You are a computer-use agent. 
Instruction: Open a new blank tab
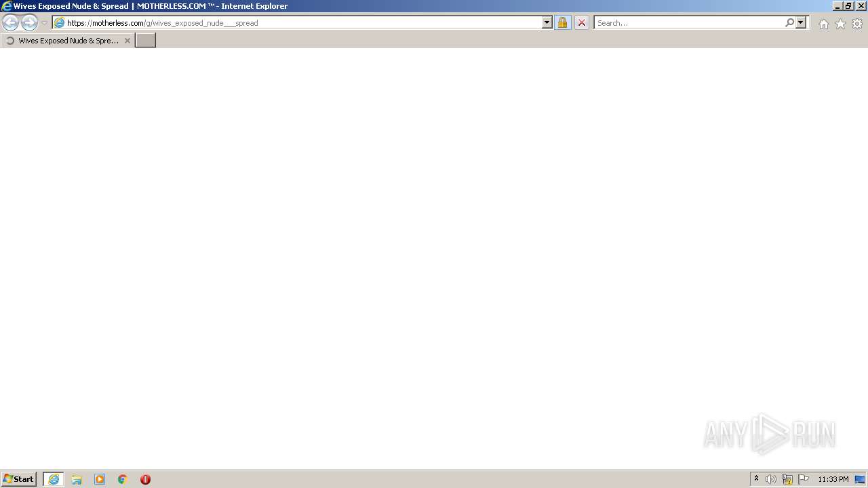coord(146,41)
